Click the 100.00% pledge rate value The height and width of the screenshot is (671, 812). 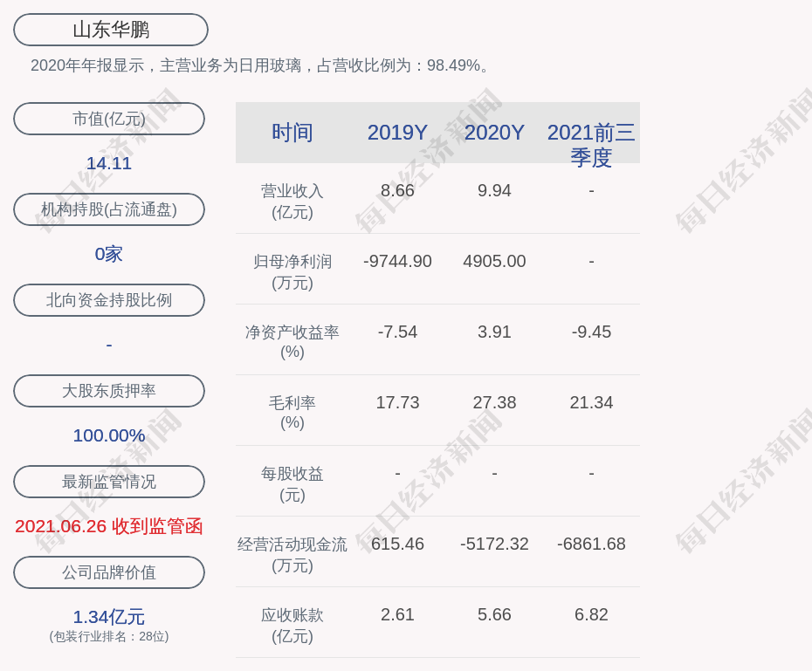tap(109, 435)
